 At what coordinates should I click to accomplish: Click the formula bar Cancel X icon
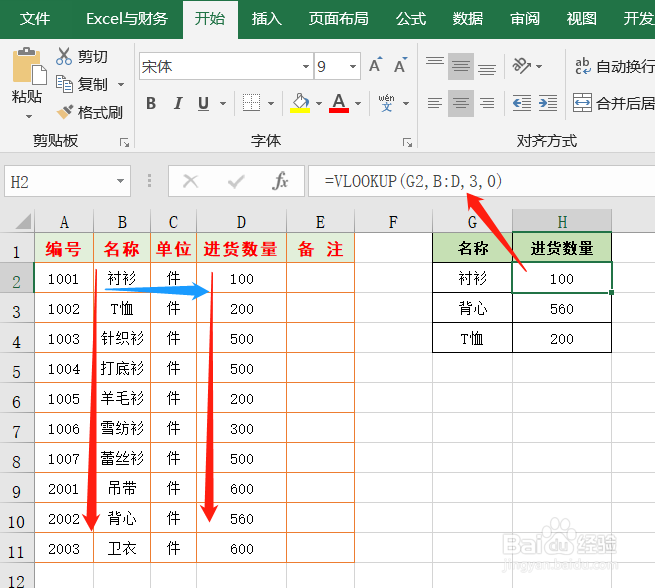click(x=191, y=181)
